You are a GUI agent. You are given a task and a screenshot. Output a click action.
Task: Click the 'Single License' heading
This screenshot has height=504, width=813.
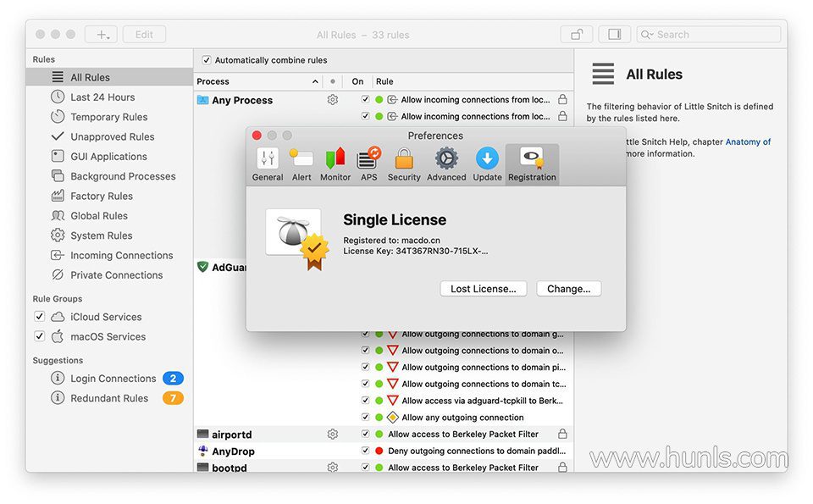[x=395, y=220]
